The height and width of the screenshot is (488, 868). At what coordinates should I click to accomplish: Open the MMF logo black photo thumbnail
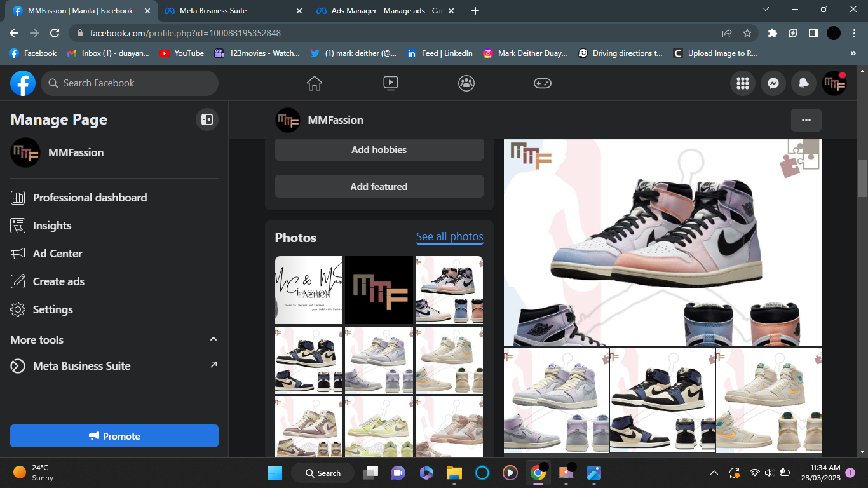(379, 290)
